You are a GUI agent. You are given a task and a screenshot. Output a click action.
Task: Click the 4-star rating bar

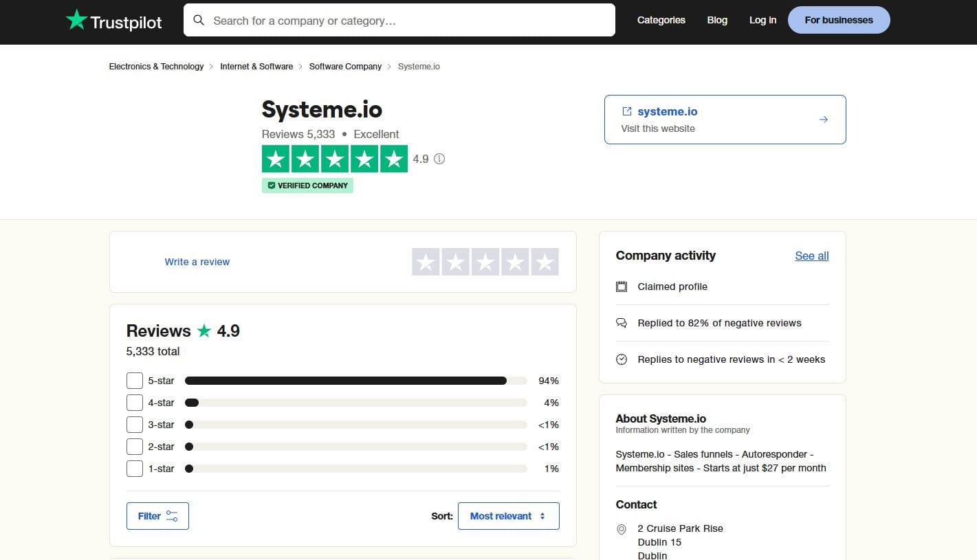click(x=355, y=403)
